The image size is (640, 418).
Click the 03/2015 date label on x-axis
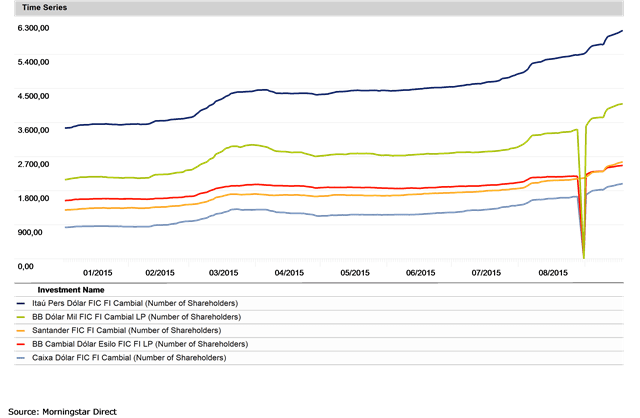(x=224, y=271)
